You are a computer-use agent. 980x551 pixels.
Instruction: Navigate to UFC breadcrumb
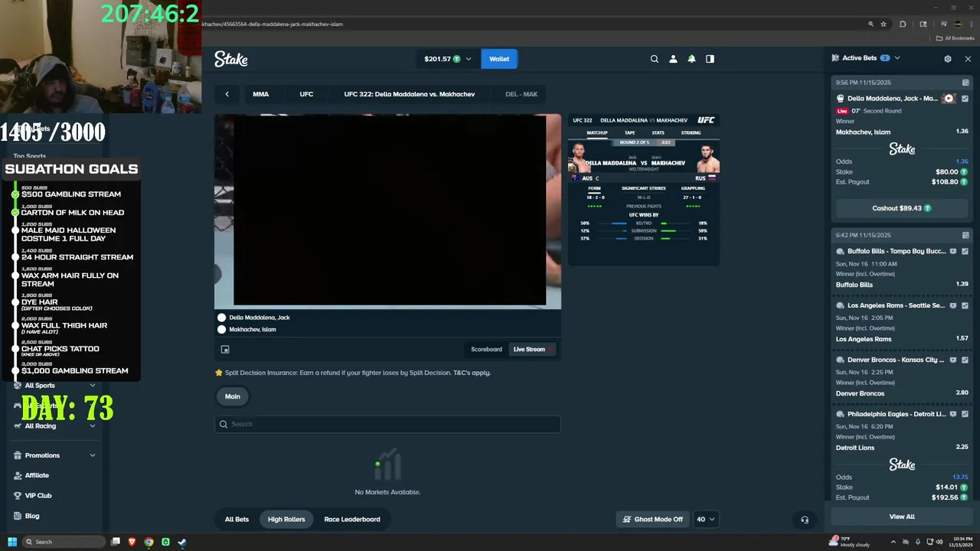[x=306, y=94]
